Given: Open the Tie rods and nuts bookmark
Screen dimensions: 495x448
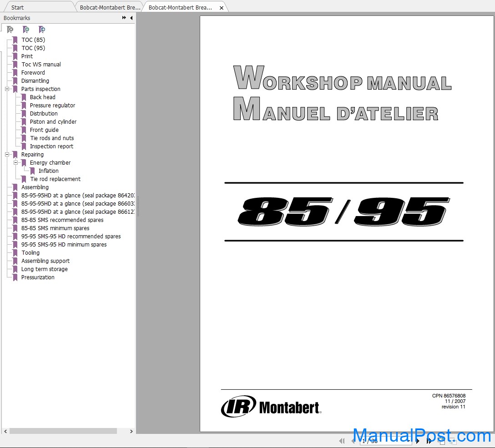Looking at the screenshot, I should pos(52,138).
